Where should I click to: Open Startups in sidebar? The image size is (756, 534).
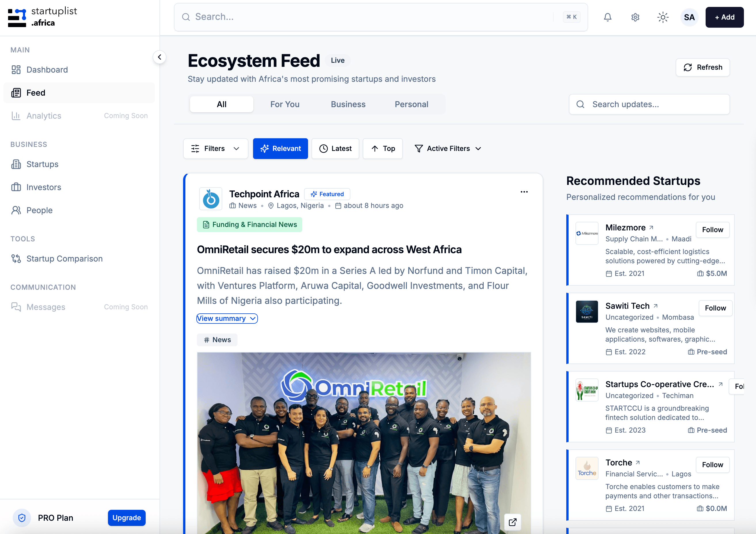click(x=79, y=164)
